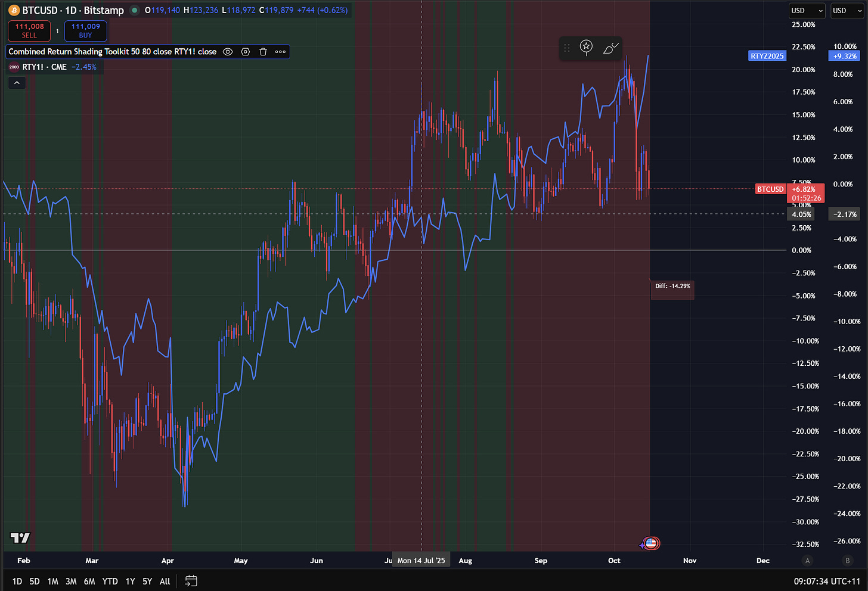868x591 pixels.
Task: Click the purple sparkle icon beside the flag
Action: [643, 545]
